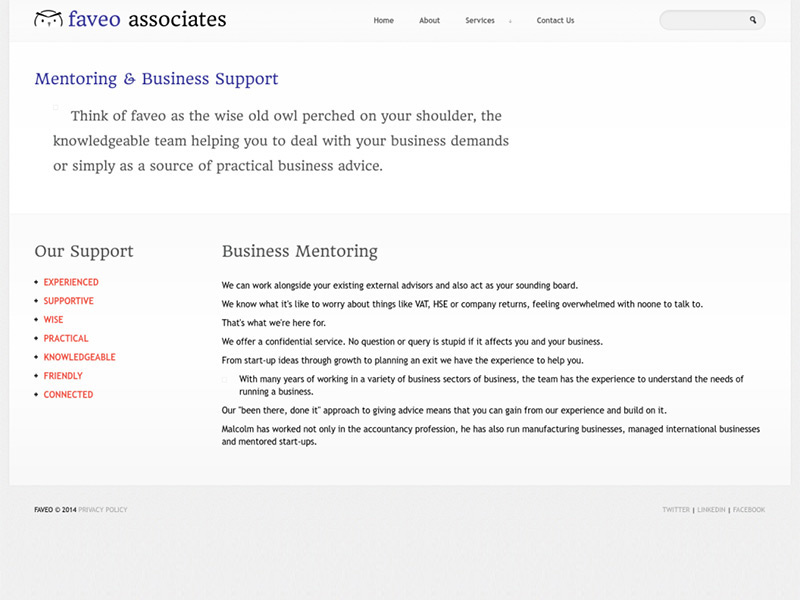Expand the Services dropdown arrow
The height and width of the screenshot is (600, 800).
510,21
